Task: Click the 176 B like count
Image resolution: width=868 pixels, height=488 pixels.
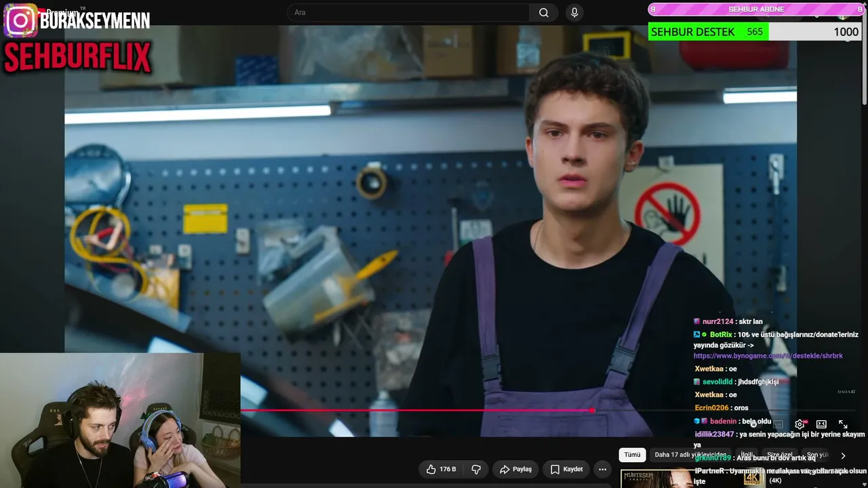Action: coord(448,469)
